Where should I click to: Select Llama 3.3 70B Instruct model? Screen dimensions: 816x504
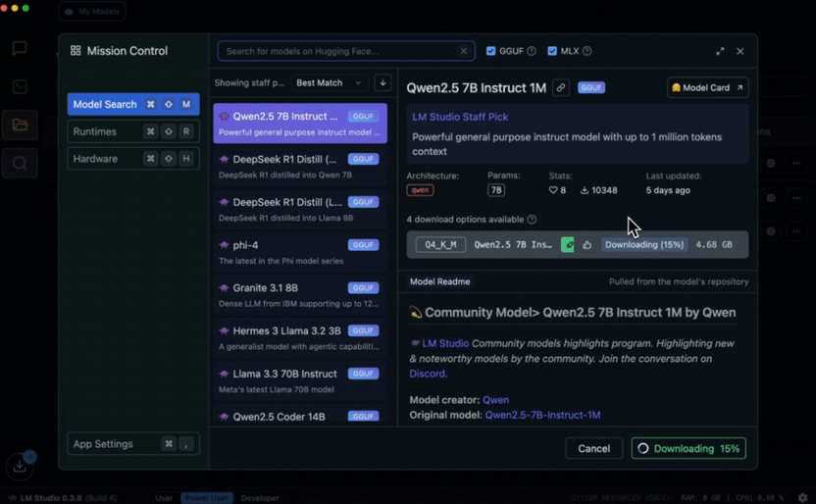click(300, 380)
